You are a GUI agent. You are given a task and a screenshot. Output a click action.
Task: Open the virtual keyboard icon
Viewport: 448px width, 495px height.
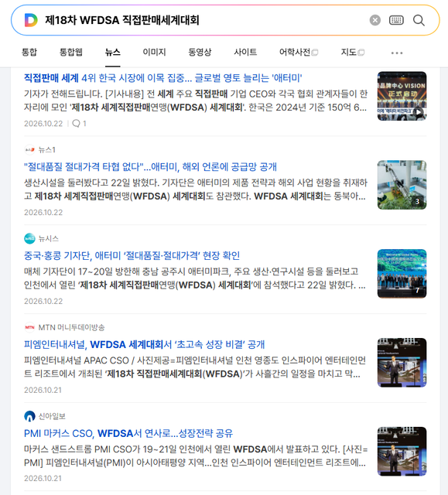tap(396, 20)
